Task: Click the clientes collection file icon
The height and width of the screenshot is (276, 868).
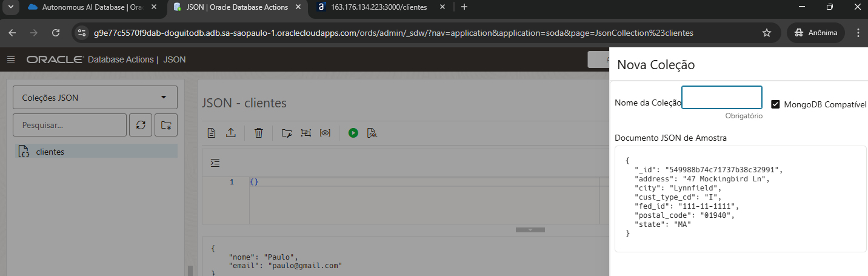Action: [24, 152]
